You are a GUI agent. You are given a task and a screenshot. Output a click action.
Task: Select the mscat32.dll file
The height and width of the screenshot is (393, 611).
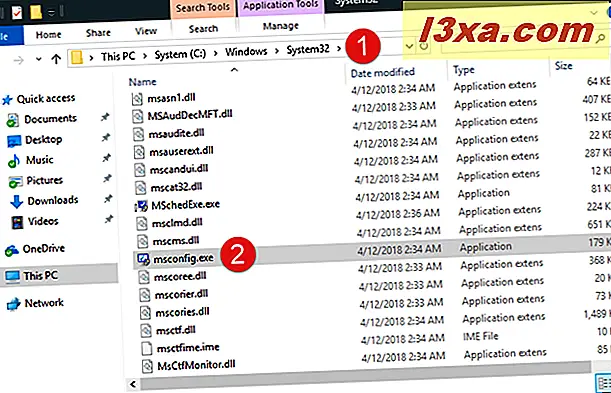tap(176, 187)
